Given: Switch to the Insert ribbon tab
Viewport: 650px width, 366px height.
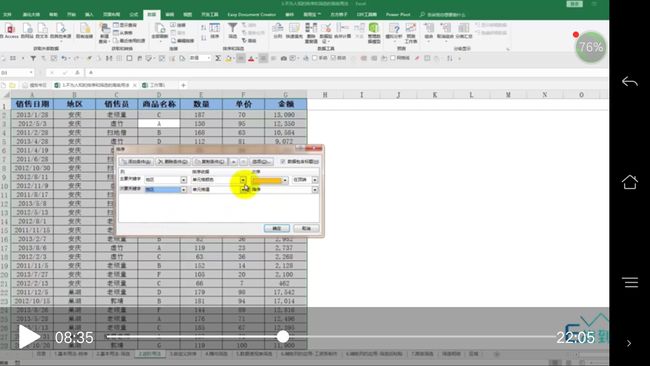Looking at the screenshot, I should coord(89,15).
